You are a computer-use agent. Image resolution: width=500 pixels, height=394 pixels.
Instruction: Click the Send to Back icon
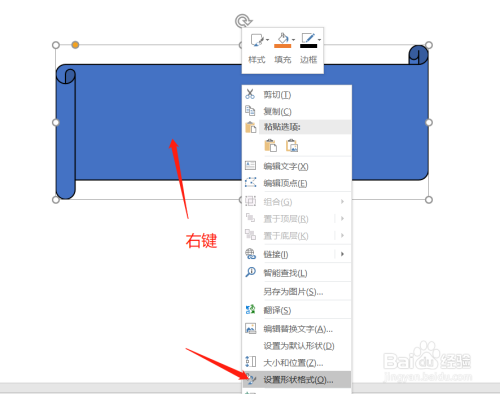[x=250, y=235]
